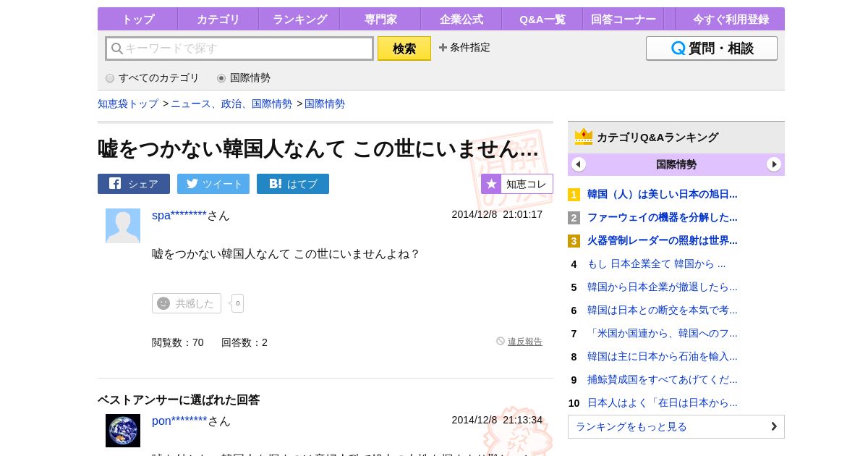Click the question title 嘘をつかない韓国人なんて
The width and height of the screenshot is (868, 456).
click(x=318, y=148)
